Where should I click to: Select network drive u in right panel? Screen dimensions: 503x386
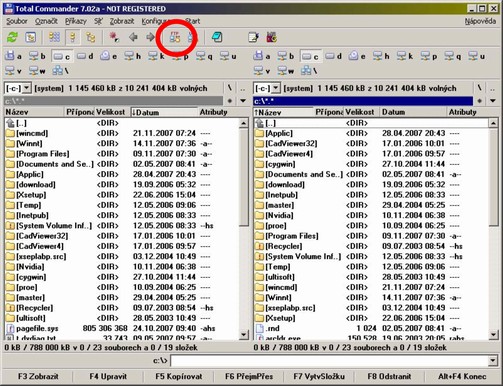click(477, 56)
